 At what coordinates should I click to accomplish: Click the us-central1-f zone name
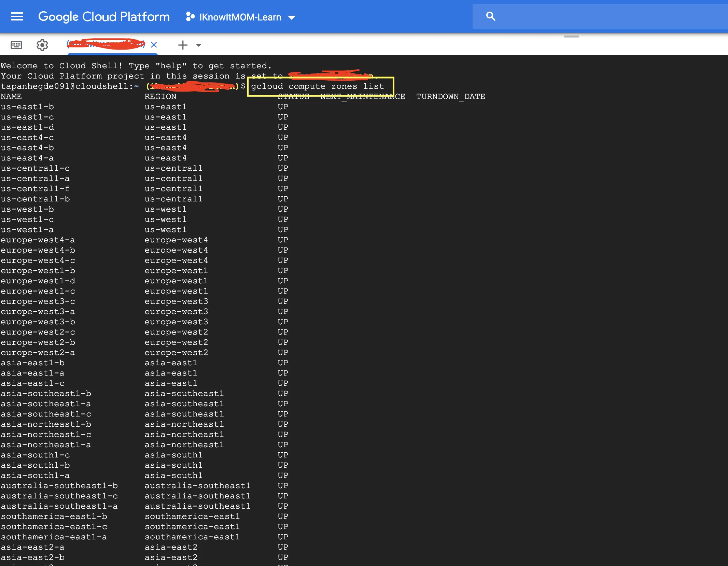pyautogui.click(x=35, y=189)
